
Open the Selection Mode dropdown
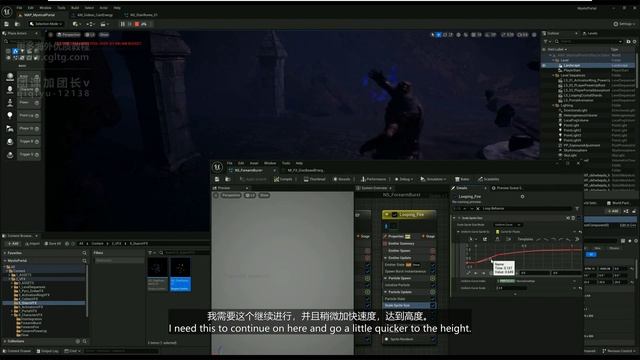pos(46,24)
